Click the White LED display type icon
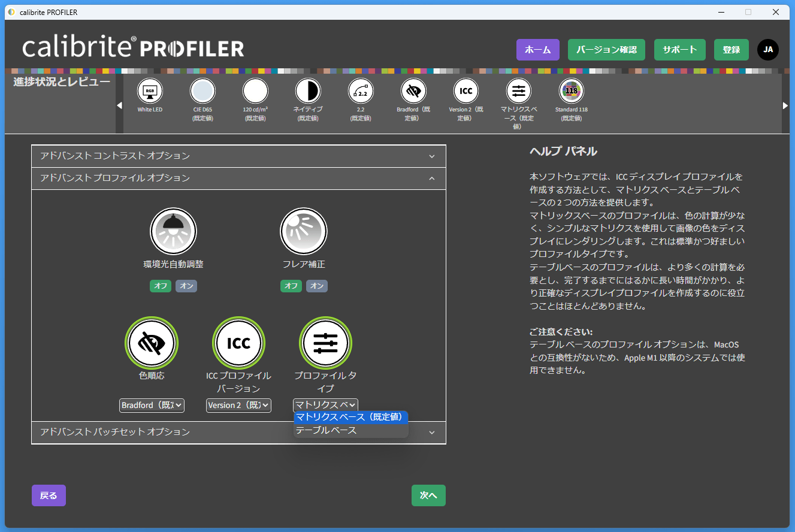The width and height of the screenshot is (795, 532). (150, 91)
